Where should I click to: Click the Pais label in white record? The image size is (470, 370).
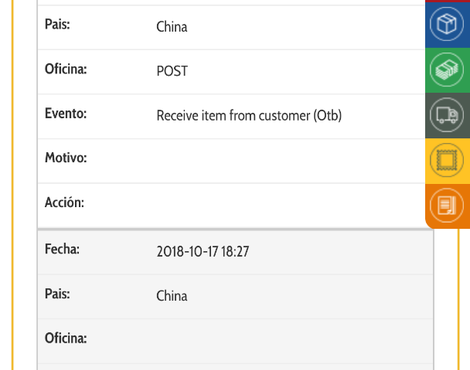click(x=57, y=24)
